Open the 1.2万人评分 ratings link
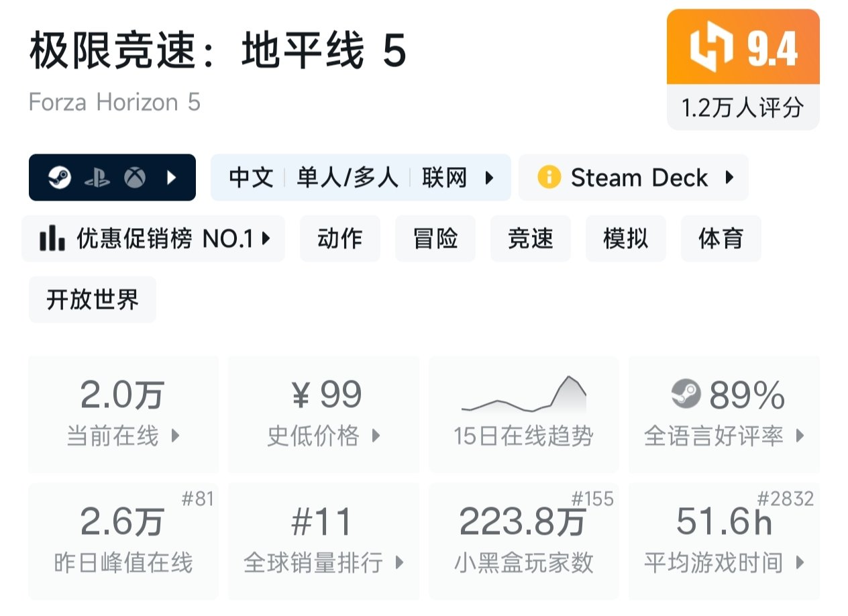This screenshot has height=616, width=848. [743, 107]
